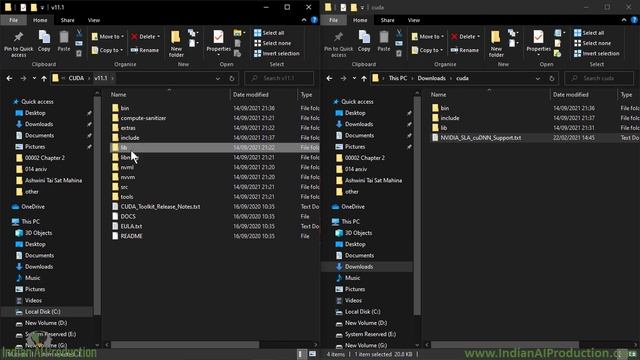Image resolution: width=640 pixels, height=360 pixels.
Task: Open Local Disk (C:) in v11.1 sidebar
Action: point(42,312)
